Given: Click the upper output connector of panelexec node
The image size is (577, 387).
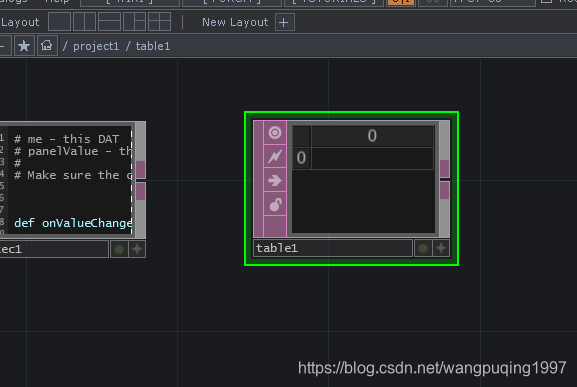Looking at the screenshot, I should pyautogui.click(x=141, y=170).
